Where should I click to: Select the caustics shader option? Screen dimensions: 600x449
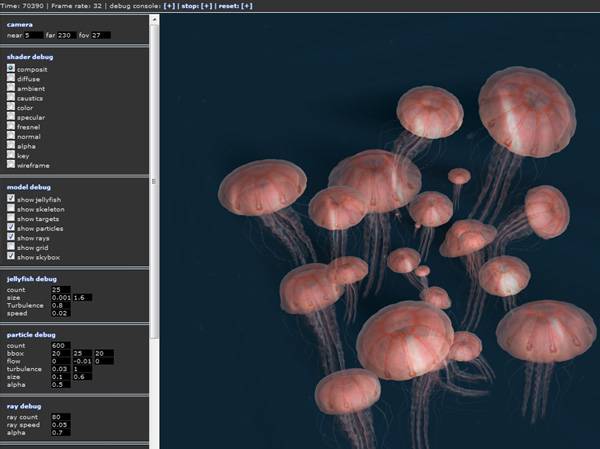11,98
